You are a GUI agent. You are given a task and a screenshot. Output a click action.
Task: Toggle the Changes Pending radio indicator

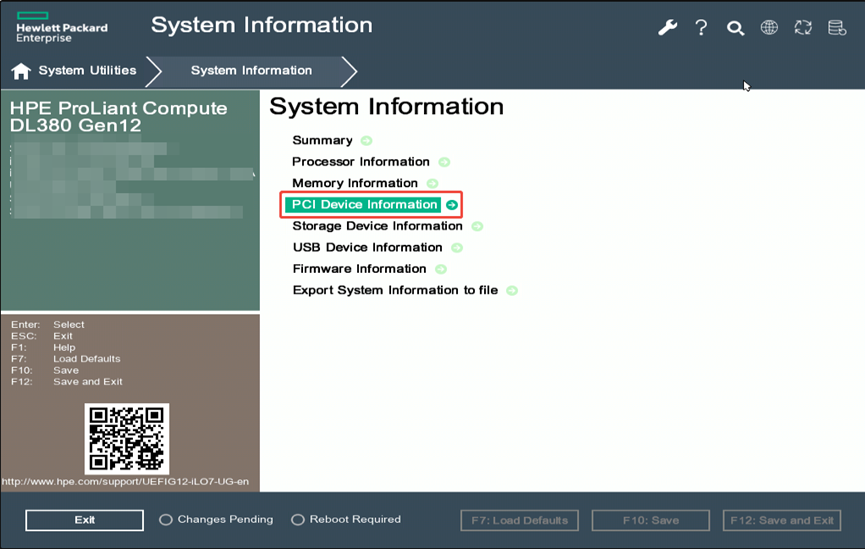[x=166, y=520]
